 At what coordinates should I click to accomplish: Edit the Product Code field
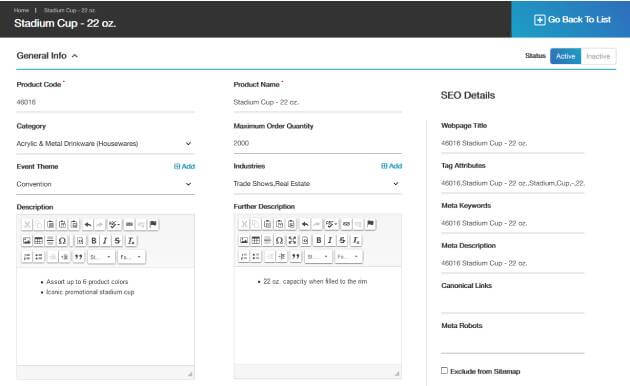point(105,102)
